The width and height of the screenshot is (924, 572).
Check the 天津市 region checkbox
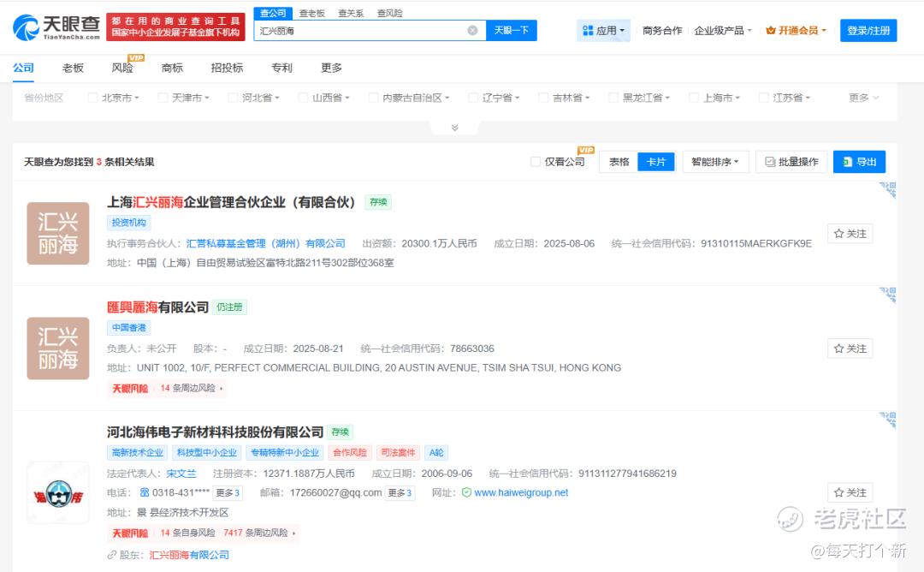pos(163,98)
